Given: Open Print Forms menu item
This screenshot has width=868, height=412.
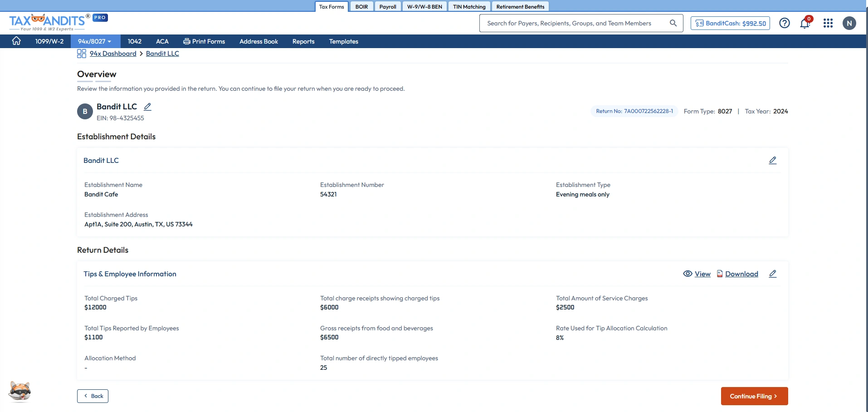Looking at the screenshot, I should click(204, 41).
